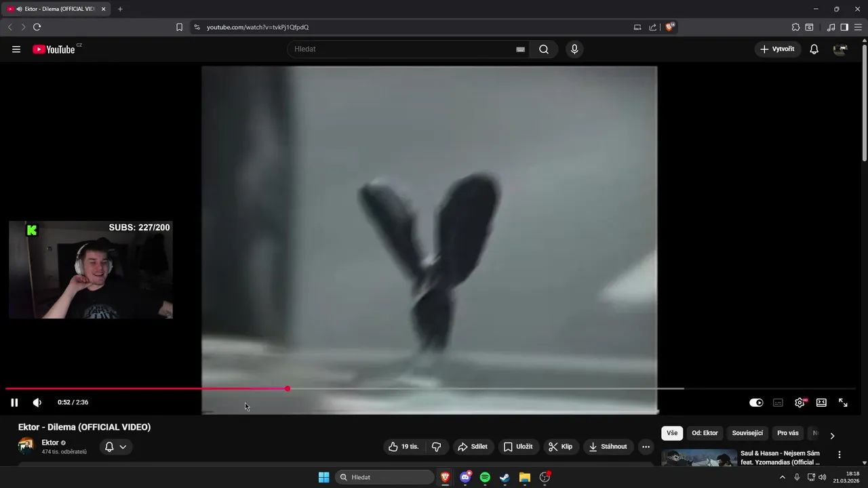Like the video with thumbs up
The width and height of the screenshot is (868, 488).
click(x=403, y=447)
